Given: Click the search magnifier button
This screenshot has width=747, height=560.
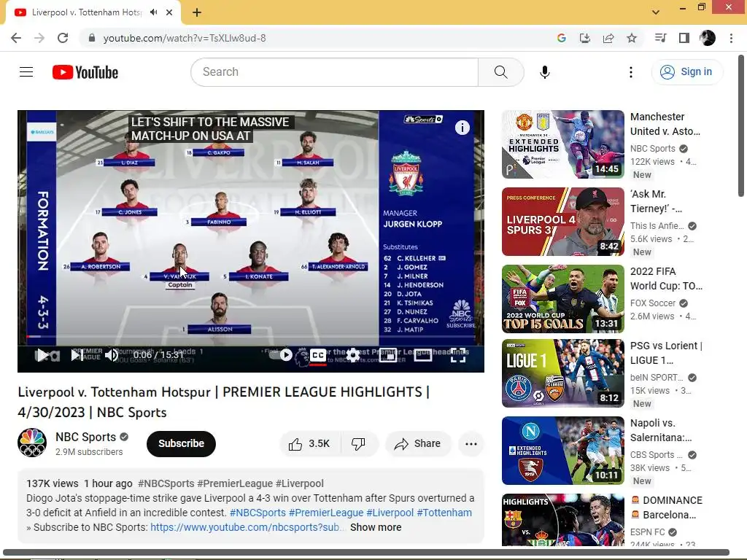Looking at the screenshot, I should coord(500,72).
